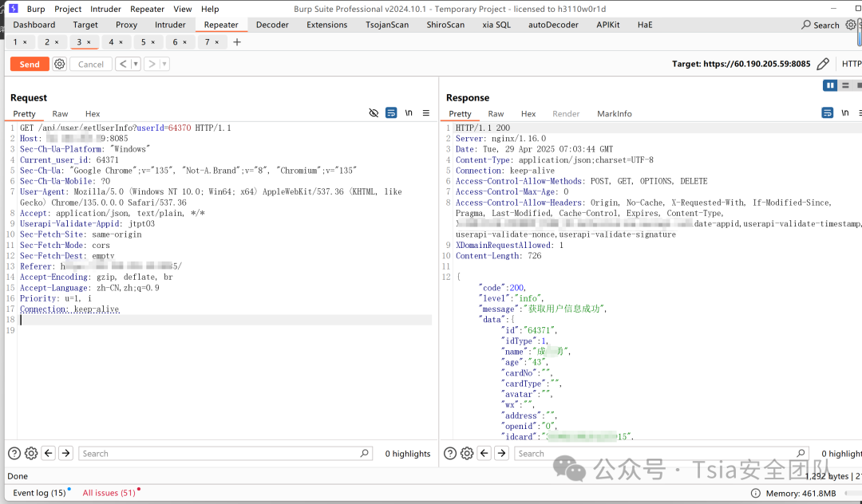Open the previous-history dropdown arrow

[135, 65]
